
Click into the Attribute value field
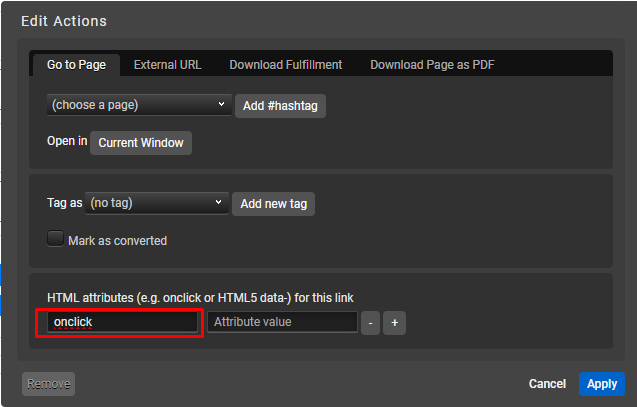tap(282, 322)
